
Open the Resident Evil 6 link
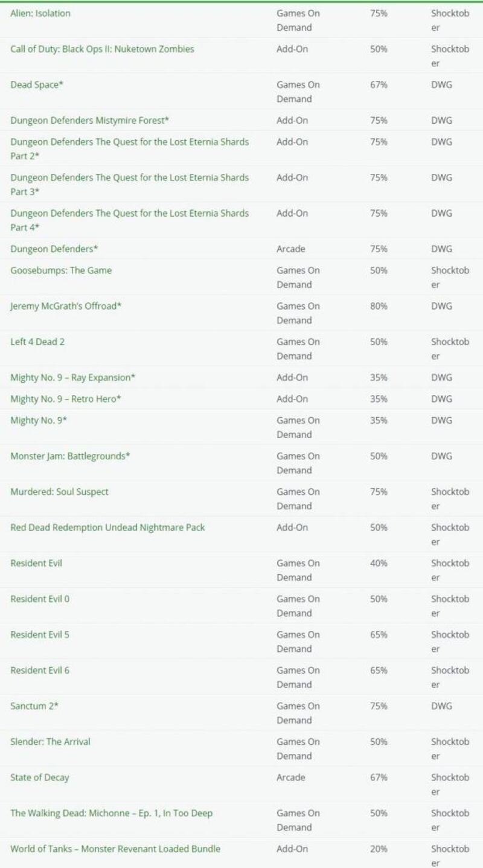coord(40,671)
